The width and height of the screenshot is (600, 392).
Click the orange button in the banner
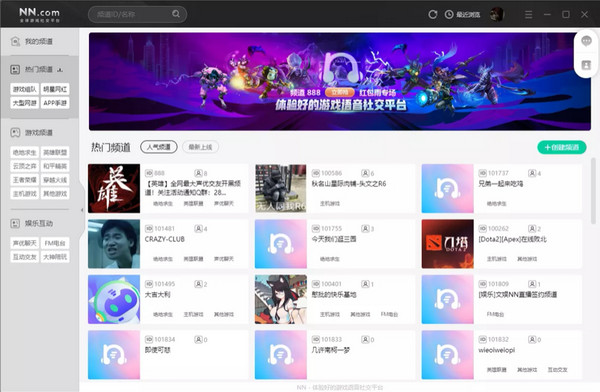click(x=340, y=93)
